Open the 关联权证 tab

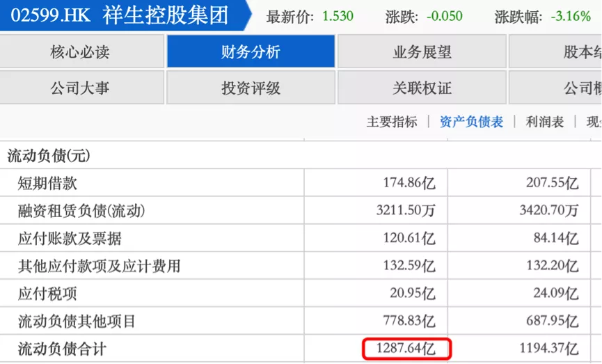(422, 88)
